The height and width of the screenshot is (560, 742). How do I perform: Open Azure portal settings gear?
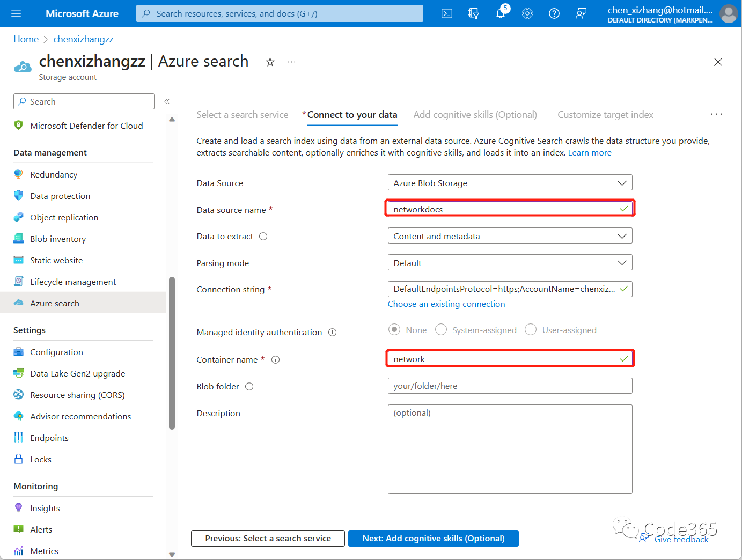pos(527,13)
